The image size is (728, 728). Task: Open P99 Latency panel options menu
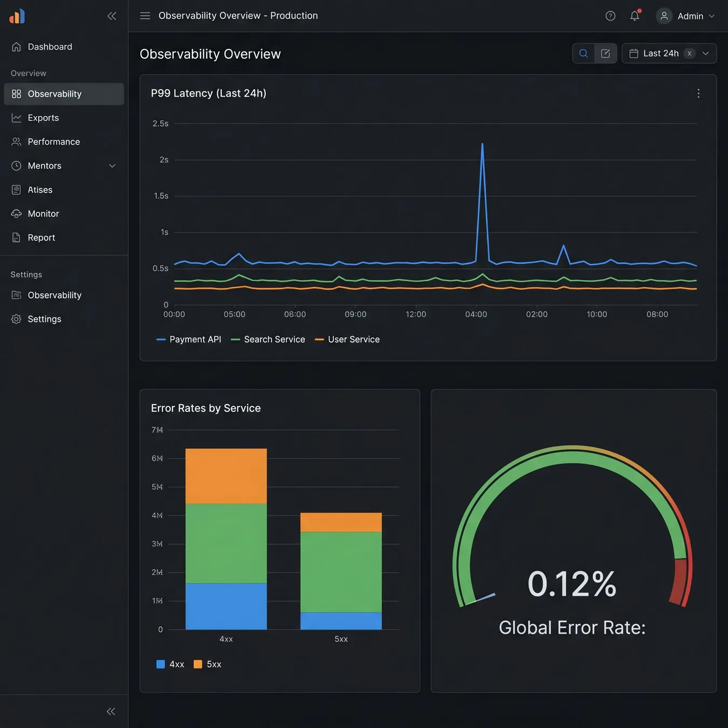(698, 93)
